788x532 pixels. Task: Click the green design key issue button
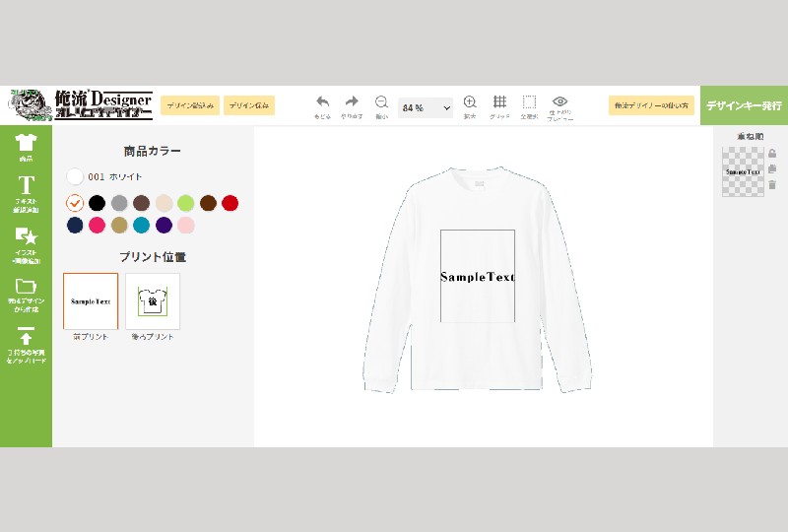coord(744,105)
